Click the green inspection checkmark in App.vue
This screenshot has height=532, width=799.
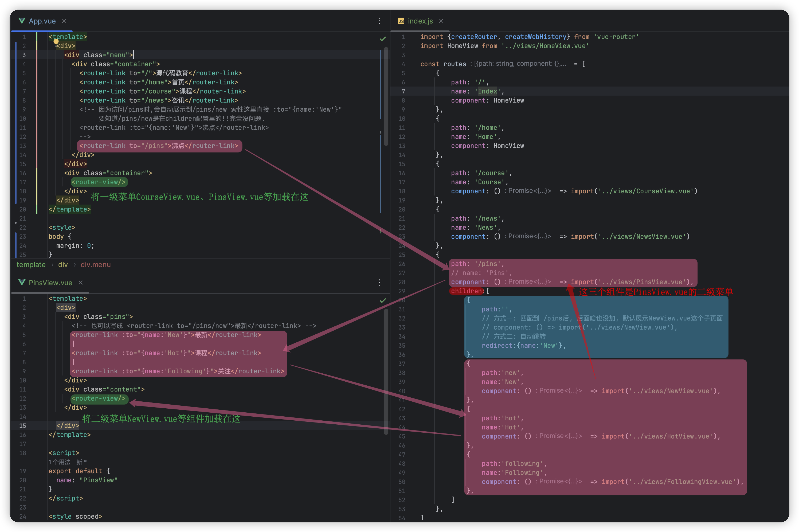383,39
